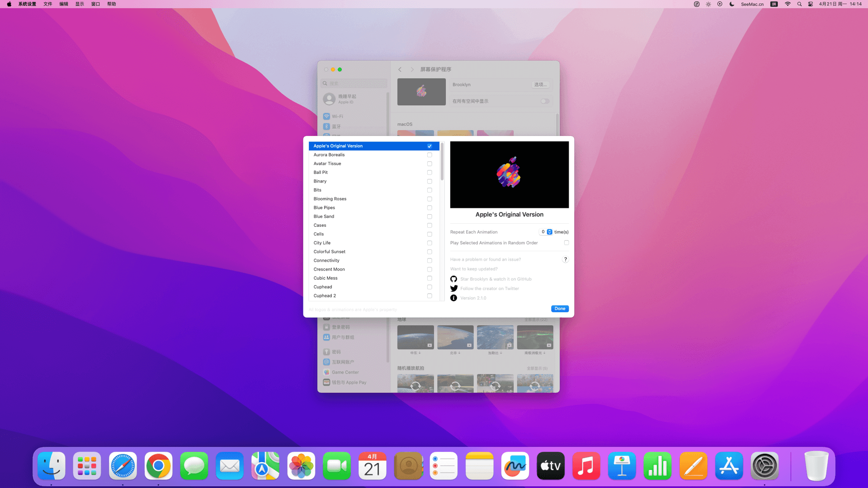Select the Connectivity list row

[x=374, y=261]
